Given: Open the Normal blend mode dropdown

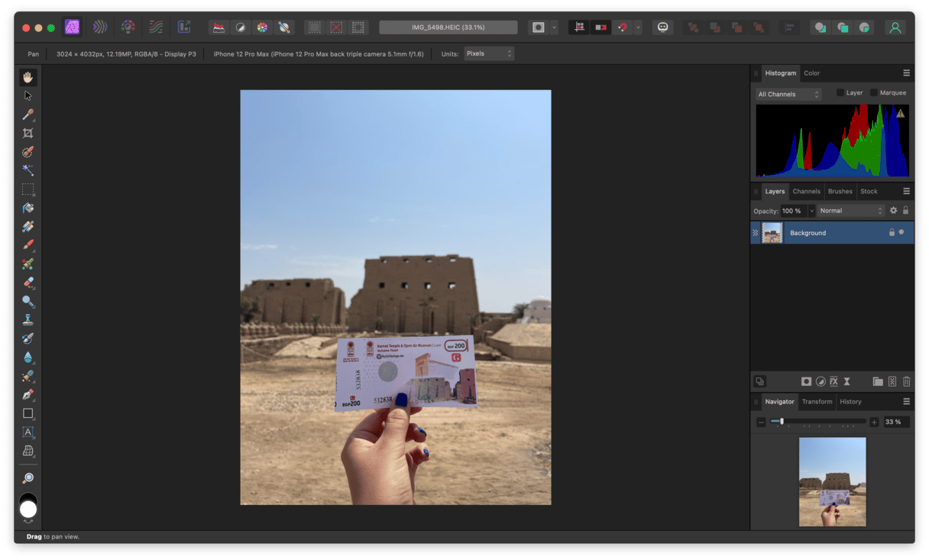Looking at the screenshot, I should (x=850, y=211).
